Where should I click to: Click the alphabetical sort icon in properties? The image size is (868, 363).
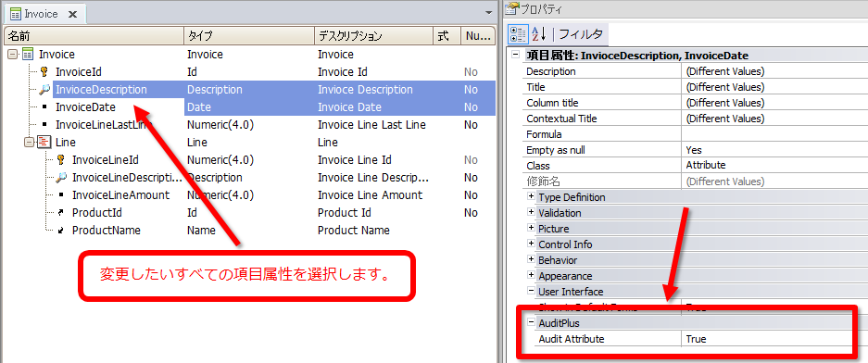(x=538, y=34)
